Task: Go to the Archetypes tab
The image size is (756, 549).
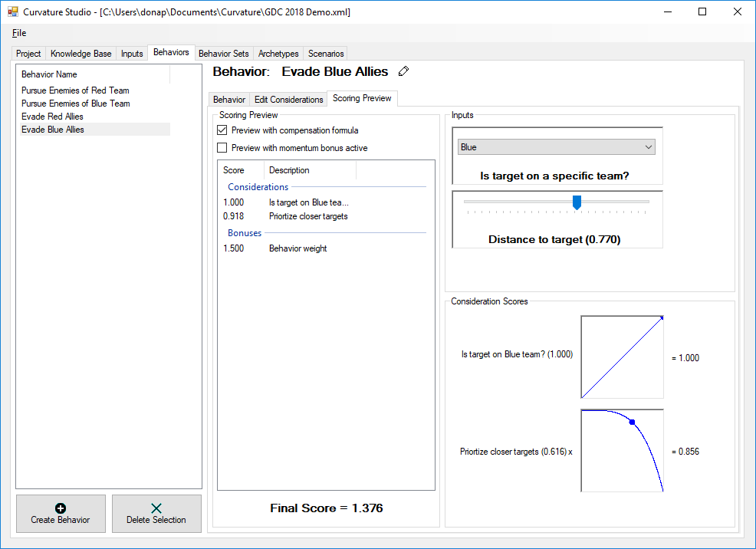Action: (278, 54)
